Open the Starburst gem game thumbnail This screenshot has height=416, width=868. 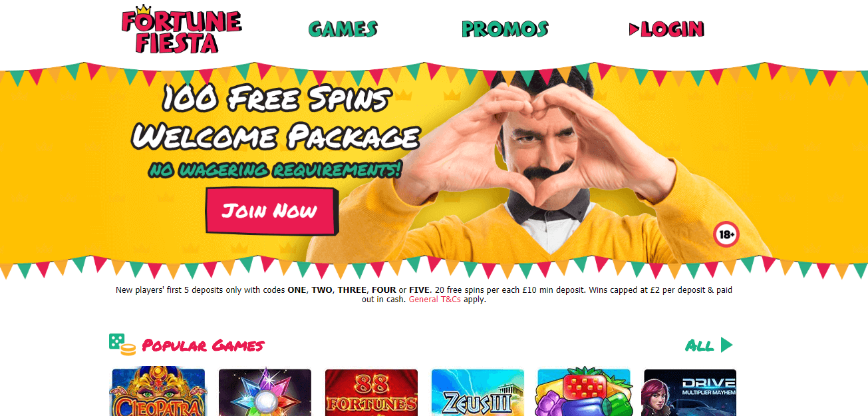pos(265,393)
